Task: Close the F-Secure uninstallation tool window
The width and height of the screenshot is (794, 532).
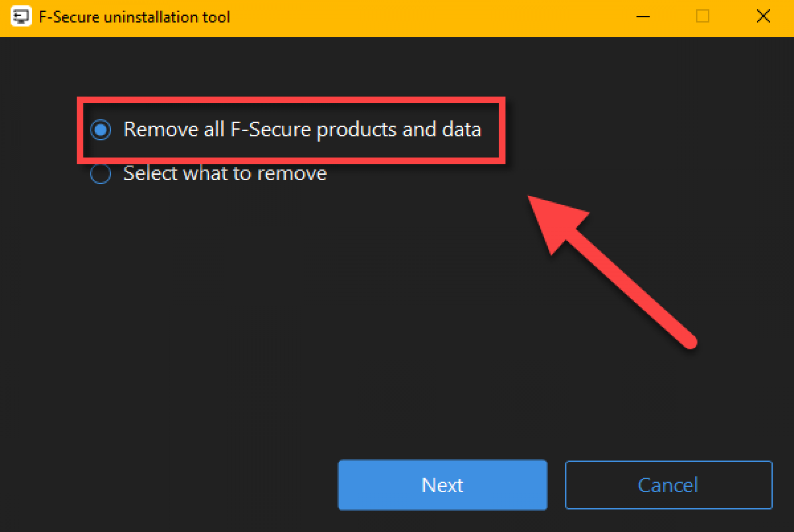Action: coord(763,17)
